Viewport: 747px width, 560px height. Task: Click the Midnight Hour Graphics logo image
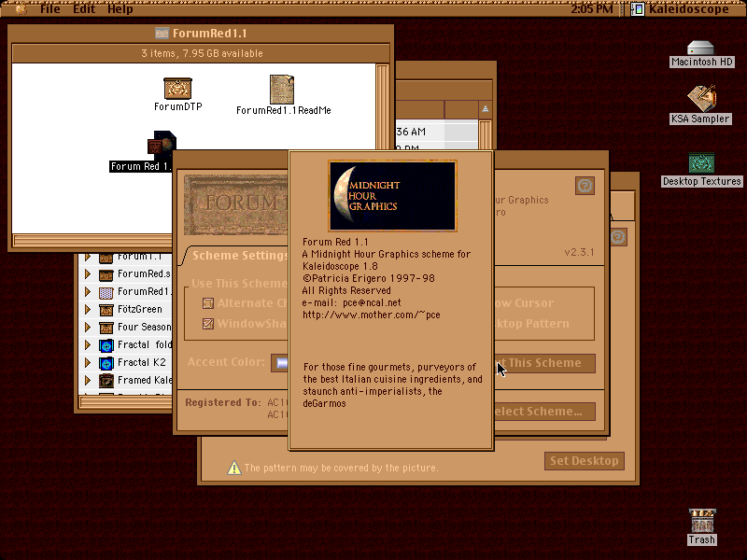click(392, 196)
